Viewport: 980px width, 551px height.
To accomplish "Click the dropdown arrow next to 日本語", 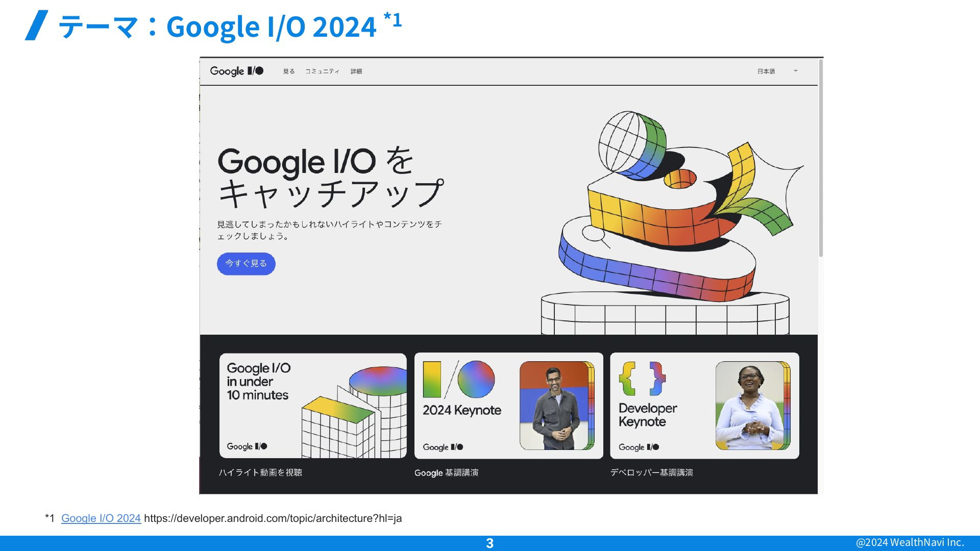I will tap(796, 71).
